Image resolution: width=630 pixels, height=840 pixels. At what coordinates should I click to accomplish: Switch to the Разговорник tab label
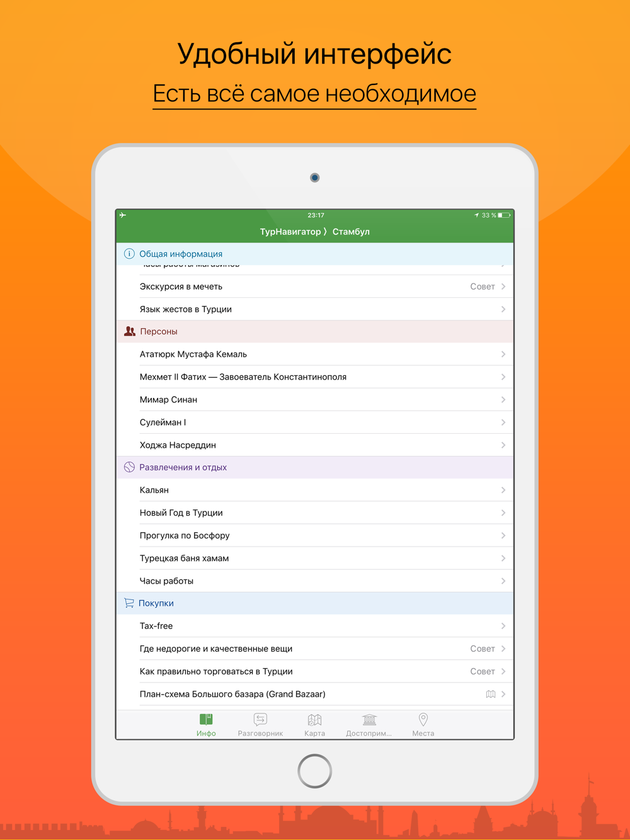[x=260, y=734]
